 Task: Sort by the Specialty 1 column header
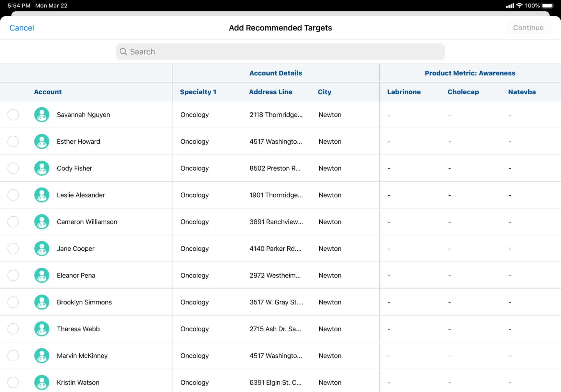click(198, 92)
